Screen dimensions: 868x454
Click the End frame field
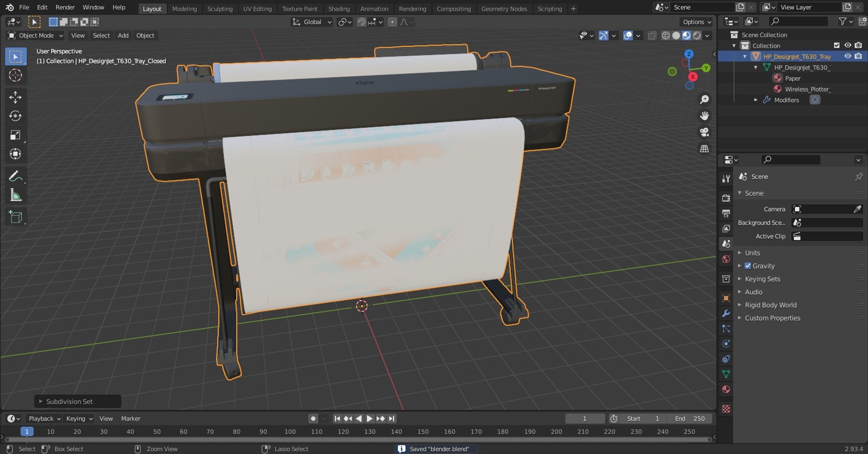pos(689,419)
